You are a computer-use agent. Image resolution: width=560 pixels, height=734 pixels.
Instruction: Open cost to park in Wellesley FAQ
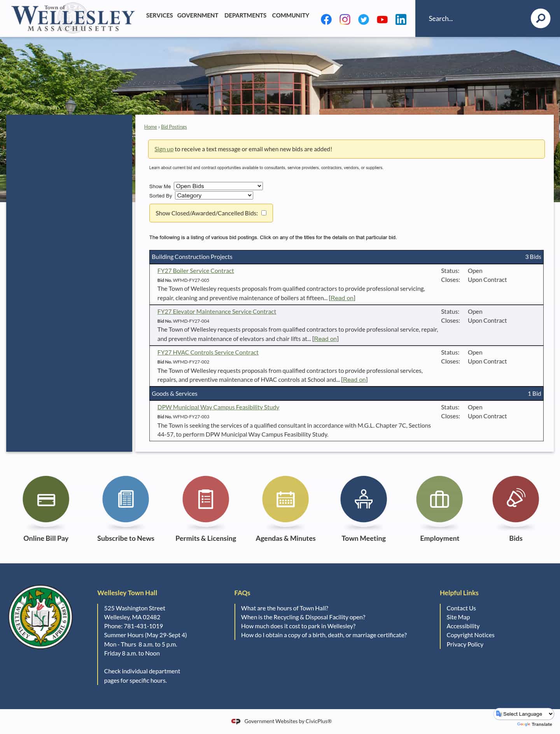[298, 626]
